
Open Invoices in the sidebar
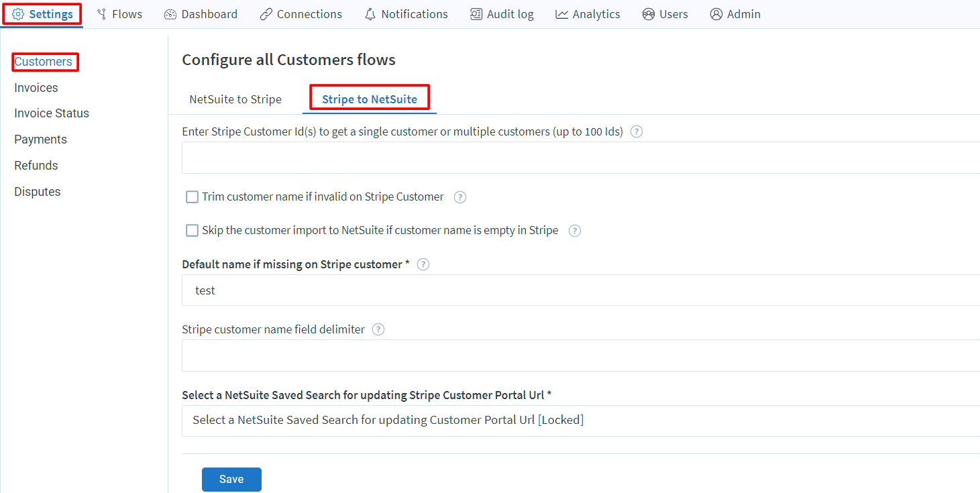coord(36,88)
